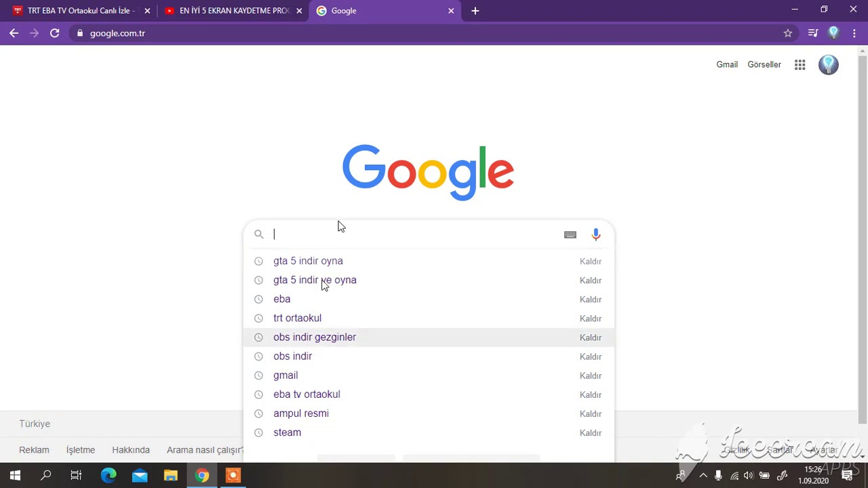Close the TRT EBA TV tab
This screenshot has width=868, height=488.
click(147, 11)
